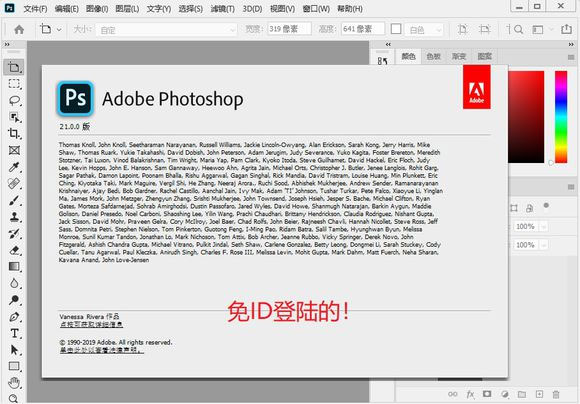Click the new group folder icon

pyautogui.click(x=522, y=394)
